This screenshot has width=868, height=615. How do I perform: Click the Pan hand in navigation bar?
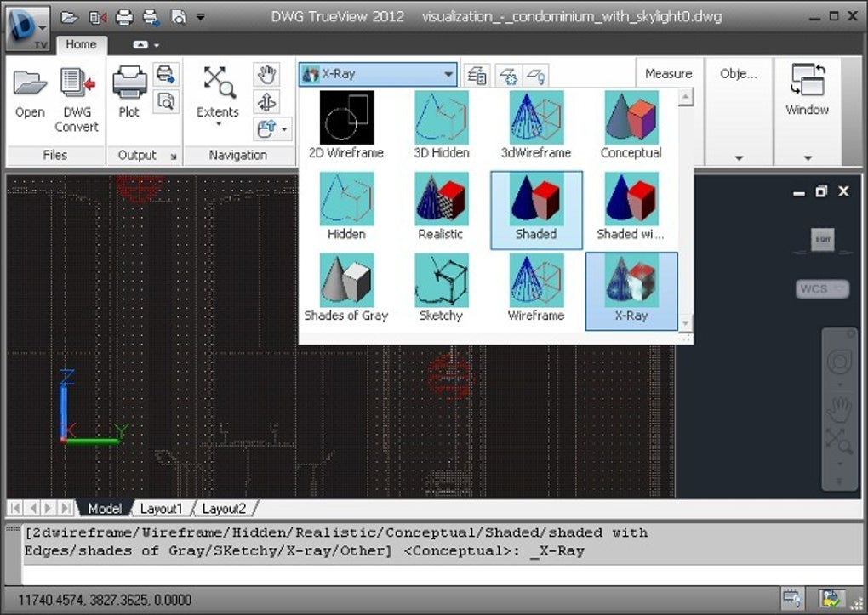[839, 410]
